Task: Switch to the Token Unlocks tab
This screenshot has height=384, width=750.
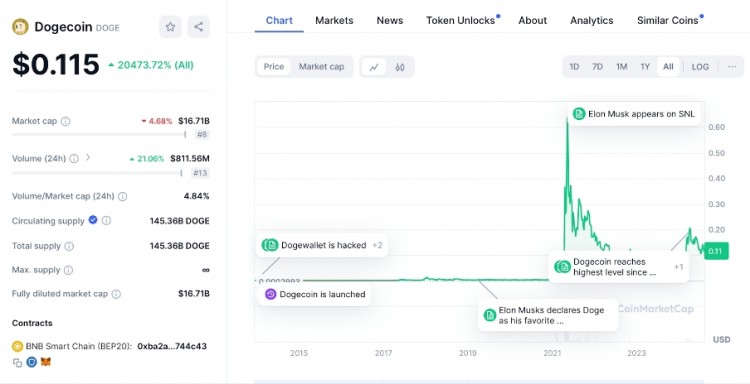Action: (x=461, y=21)
